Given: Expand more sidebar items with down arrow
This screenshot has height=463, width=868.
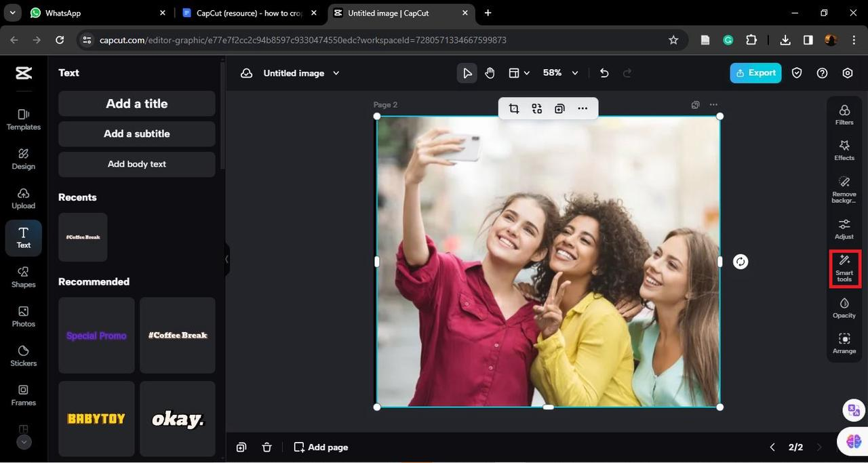Looking at the screenshot, I should pyautogui.click(x=24, y=442).
